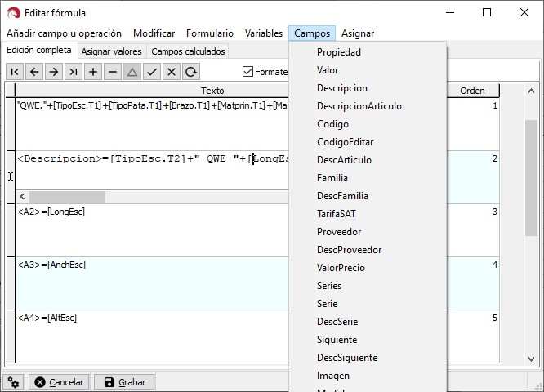The image size is (544, 392).
Task: Open settings gears icon at bottom
Action: coord(14,382)
